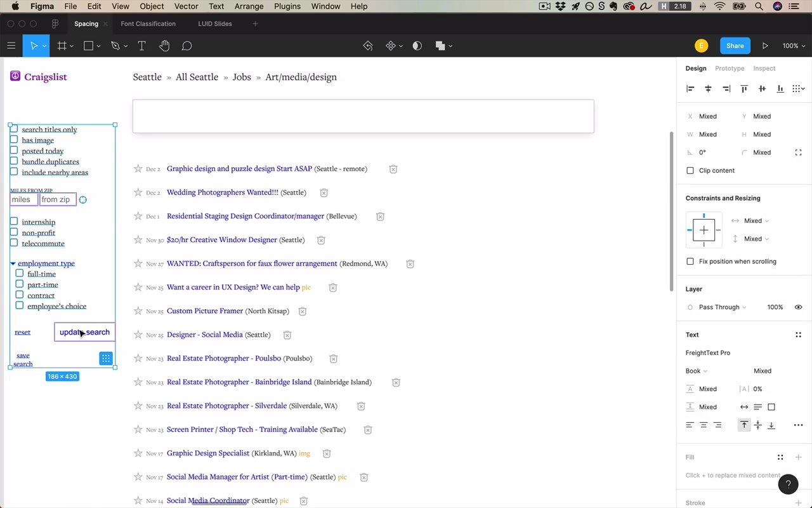Select the Comment tool
Image resolution: width=812 pixels, height=508 pixels.
click(x=187, y=46)
